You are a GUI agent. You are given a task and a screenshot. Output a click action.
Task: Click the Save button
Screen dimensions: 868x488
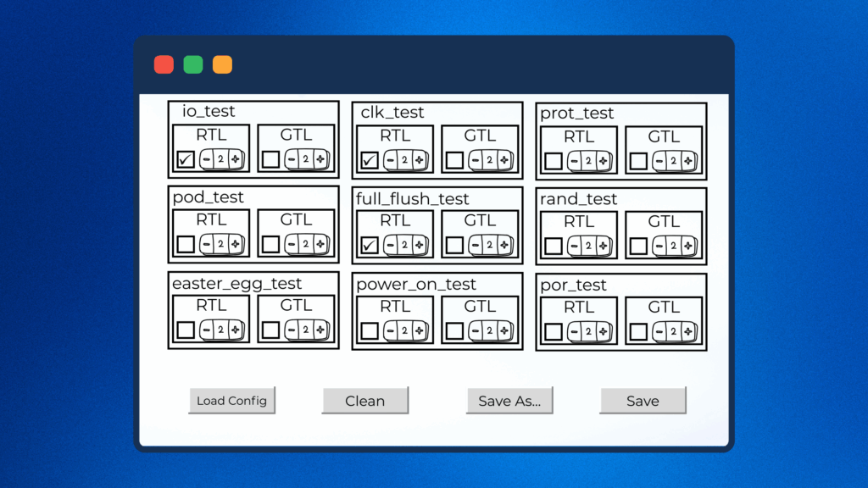coord(643,401)
